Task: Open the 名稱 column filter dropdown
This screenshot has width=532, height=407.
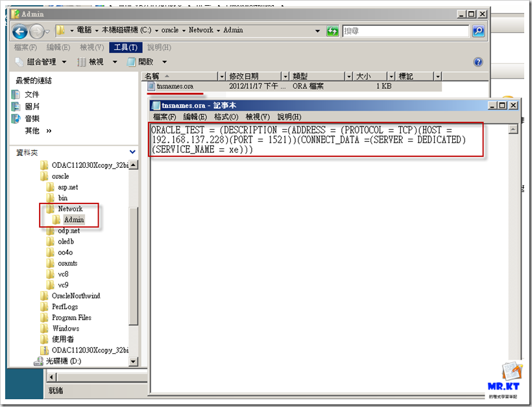Action: 221,76
